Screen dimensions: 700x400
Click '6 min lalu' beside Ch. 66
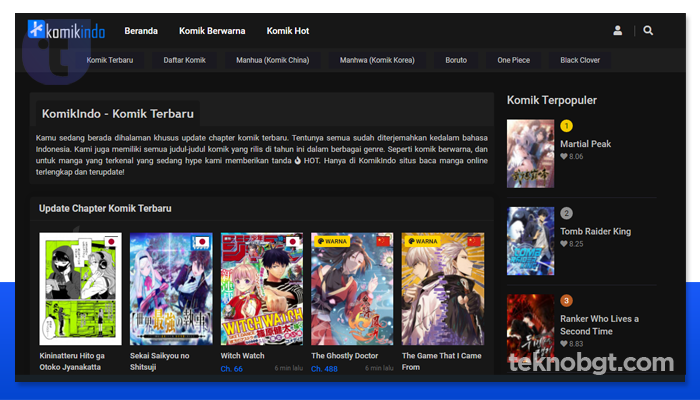[x=288, y=368]
